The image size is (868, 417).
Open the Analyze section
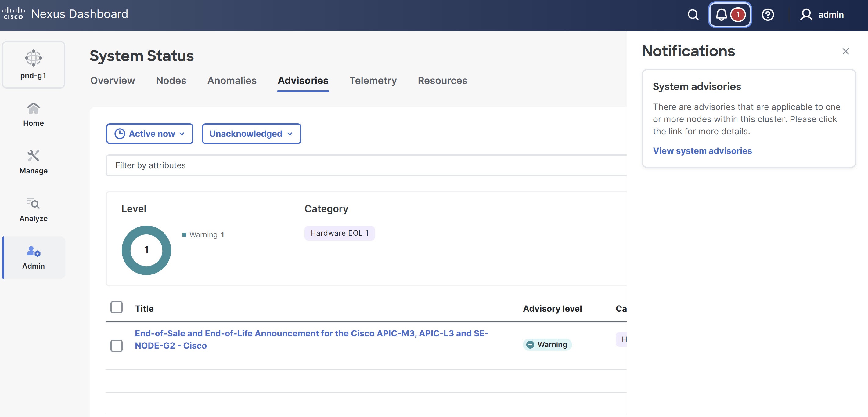pos(33,210)
